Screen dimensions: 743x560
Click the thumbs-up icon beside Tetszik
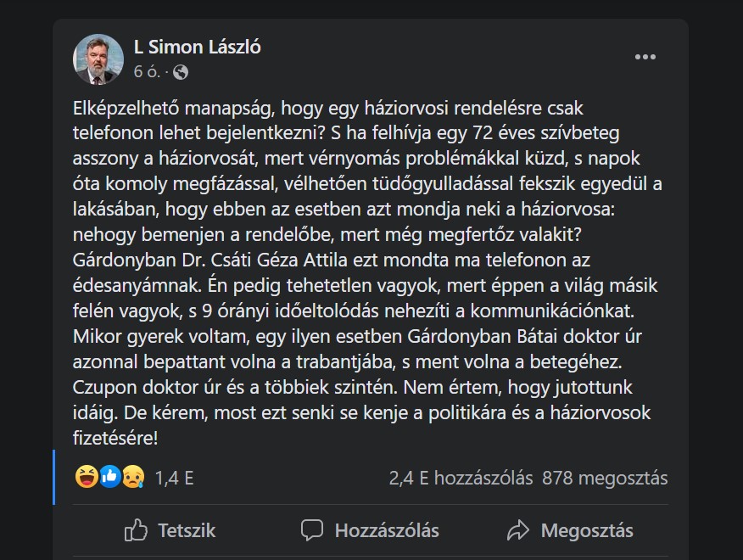(x=136, y=531)
